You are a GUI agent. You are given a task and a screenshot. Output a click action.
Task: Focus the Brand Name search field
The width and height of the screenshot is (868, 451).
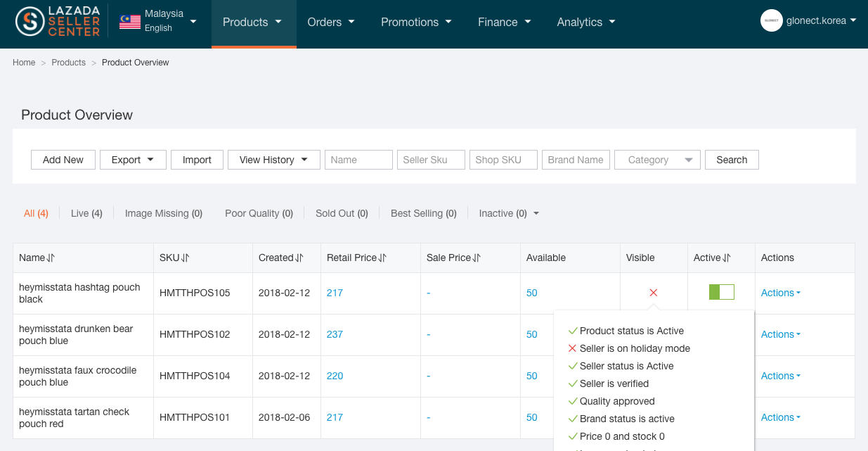click(x=576, y=160)
